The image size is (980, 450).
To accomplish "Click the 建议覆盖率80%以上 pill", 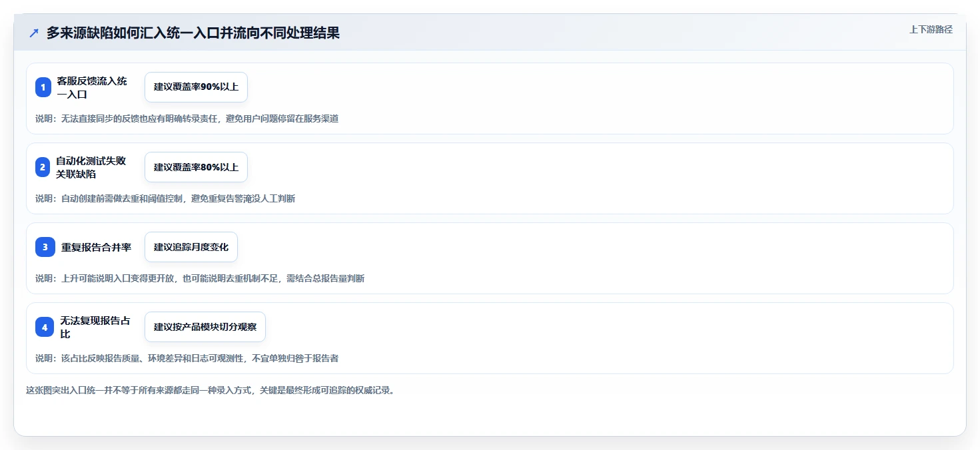I will point(196,167).
